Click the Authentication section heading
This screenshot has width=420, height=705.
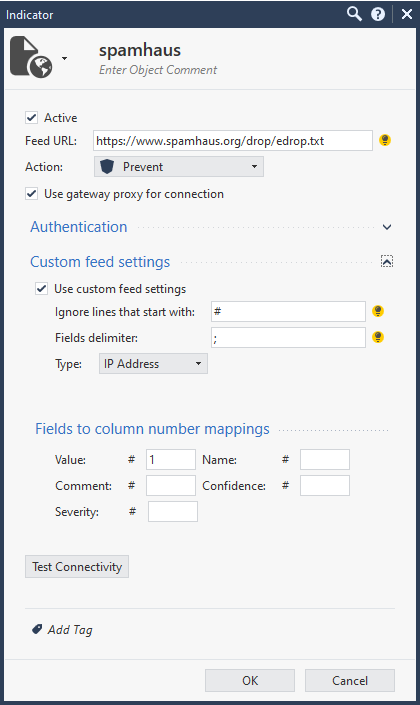79,227
